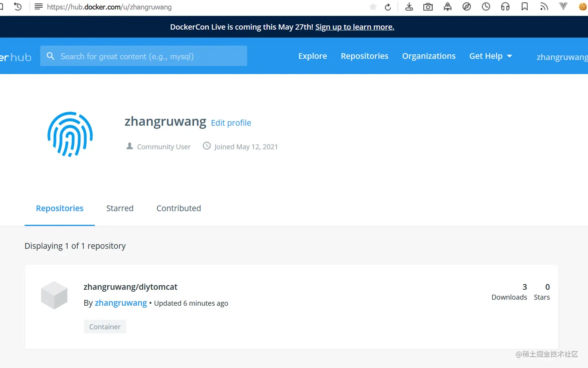Bookmark the page with the star icon
The image size is (588, 368).
373,7
